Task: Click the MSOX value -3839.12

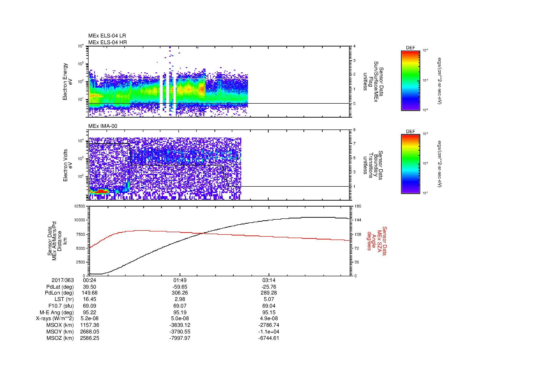Action: pyautogui.click(x=180, y=325)
